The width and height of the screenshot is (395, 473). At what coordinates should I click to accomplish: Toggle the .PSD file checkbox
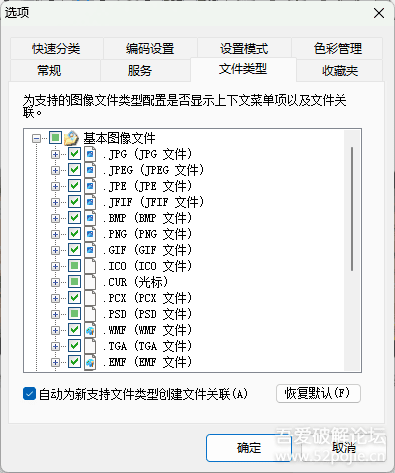coord(74,314)
